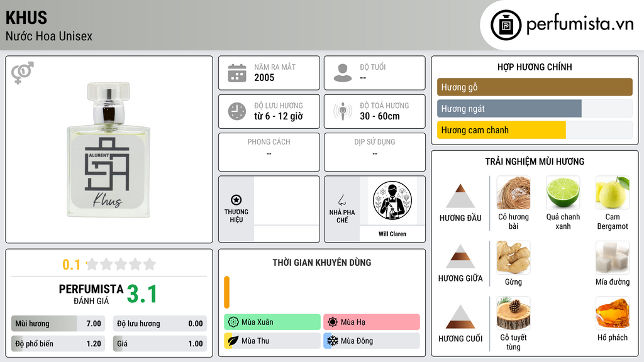Click the launch year value 2005
The height and width of the screenshot is (362, 644).
(x=264, y=77)
